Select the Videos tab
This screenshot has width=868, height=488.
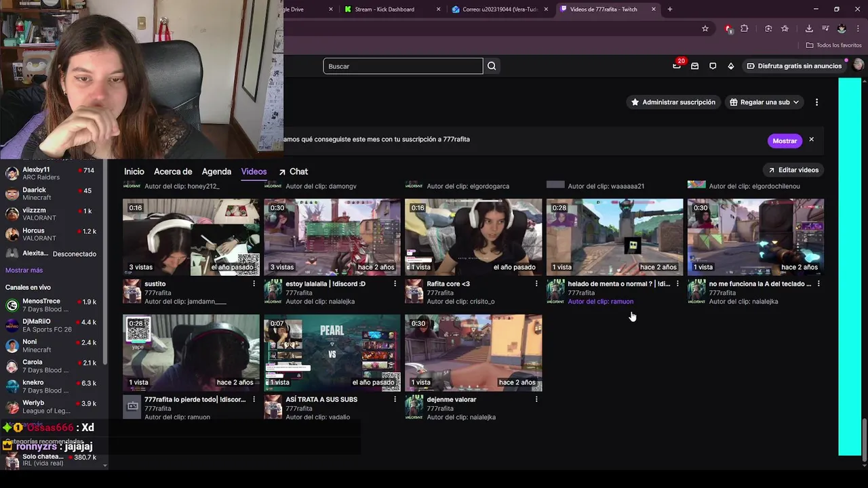(x=254, y=171)
